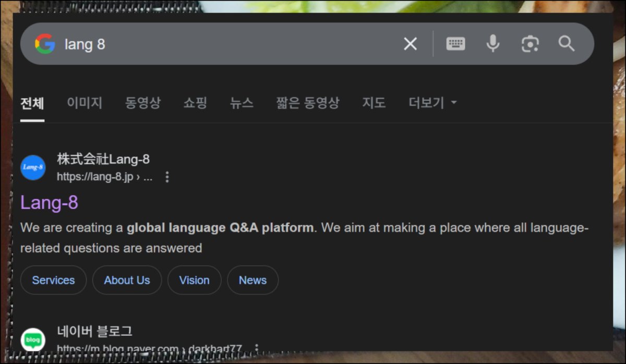Start voice search with the microphone icon
The width and height of the screenshot is (626, 364).
[493, 44]
